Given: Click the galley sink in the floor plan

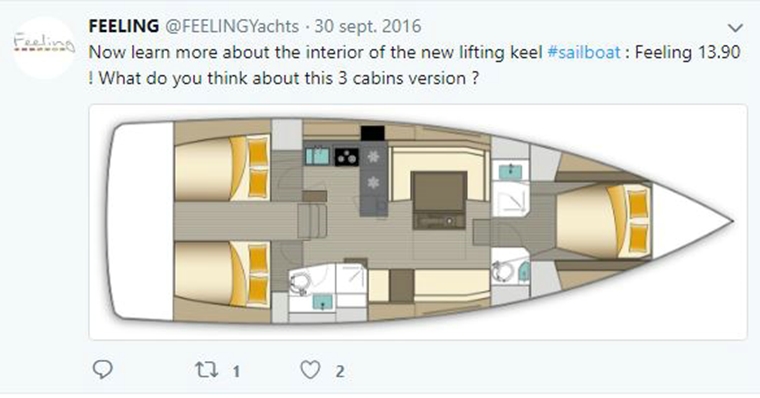Looking at the screenshot, I should click(317, 156).
